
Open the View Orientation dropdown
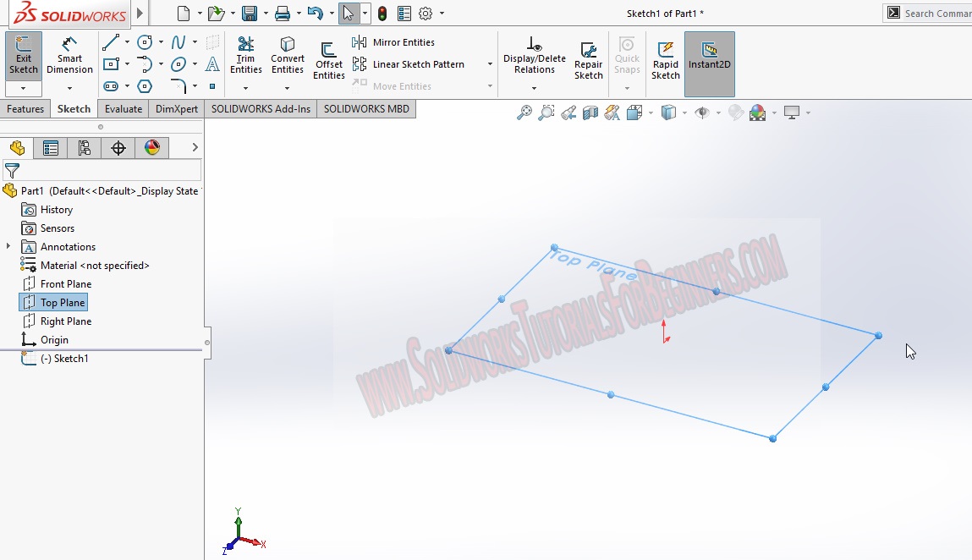tap(651, 113)
